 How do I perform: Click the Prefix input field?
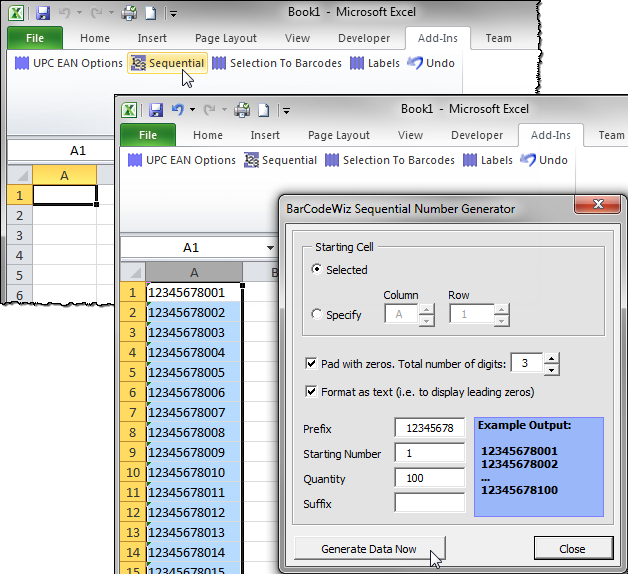[430, 428]
